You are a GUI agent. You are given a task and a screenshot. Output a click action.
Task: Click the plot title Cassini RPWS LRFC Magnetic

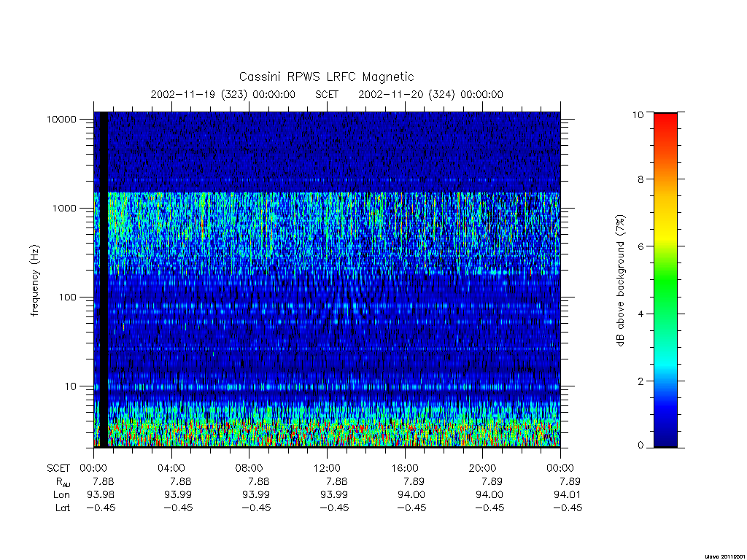click(x=326, y=77)
